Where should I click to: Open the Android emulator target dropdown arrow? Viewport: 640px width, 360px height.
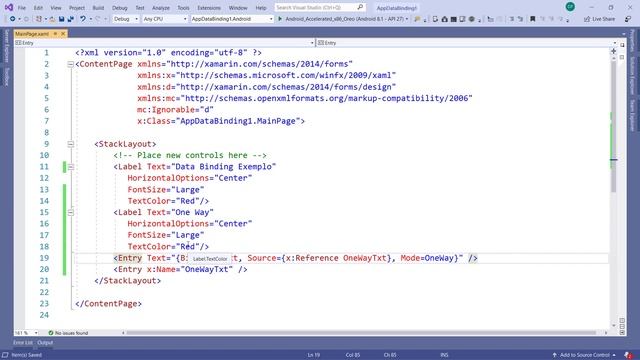click(407, 19)
